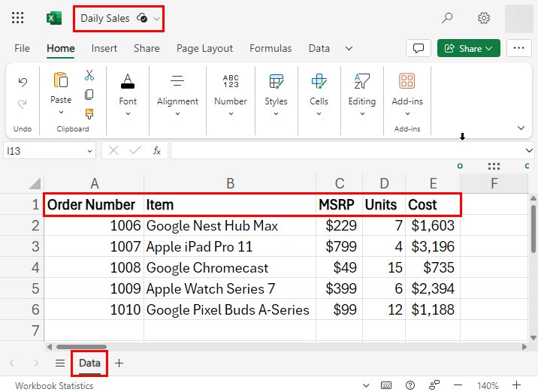Click the vertical scrollbar thumb
The image size is (538, 392).
pos(533,229)
